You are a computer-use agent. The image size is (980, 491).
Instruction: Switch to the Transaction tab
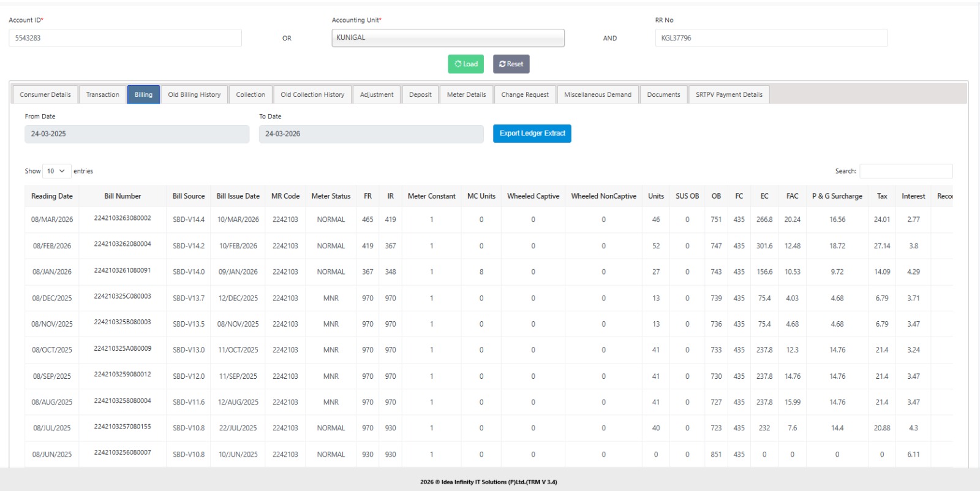(x=102, y=94)
